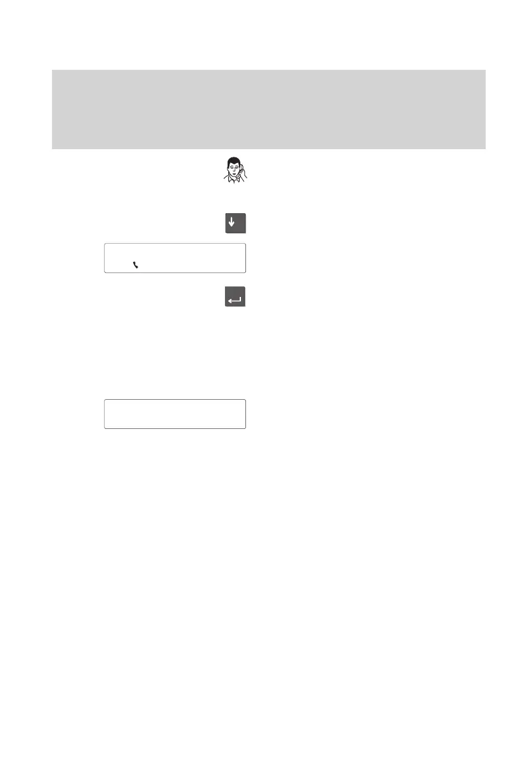Viewport: 532px width, 757px height.
Task: Click the light gray title area
Action: pyautogui.click(x=269, y=109)
